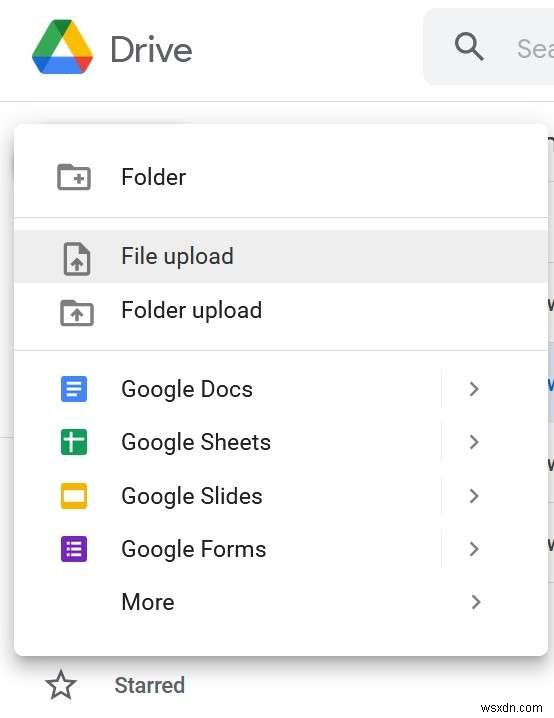Open the More submenu chevron
This screenshot has width=554, height=718.
[x=476, y=602]
